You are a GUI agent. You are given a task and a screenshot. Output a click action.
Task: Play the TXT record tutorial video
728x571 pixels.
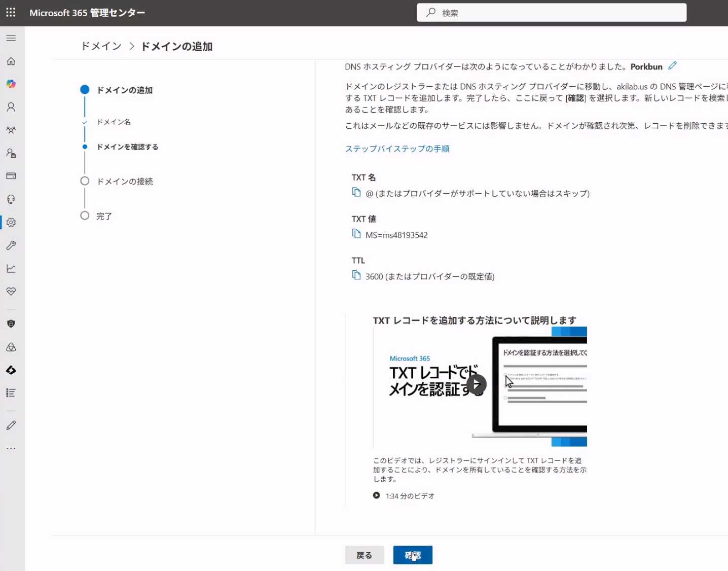coord(476,384)
